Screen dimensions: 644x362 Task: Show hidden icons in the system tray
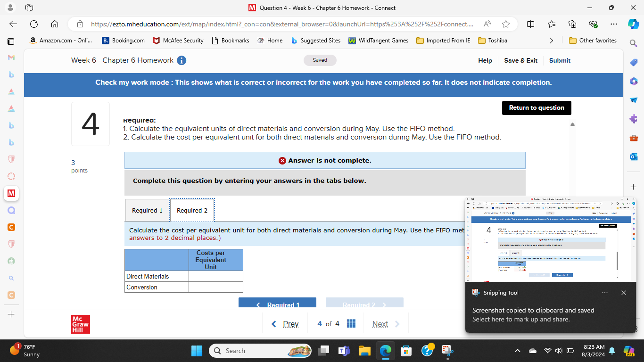pos(518,351)
